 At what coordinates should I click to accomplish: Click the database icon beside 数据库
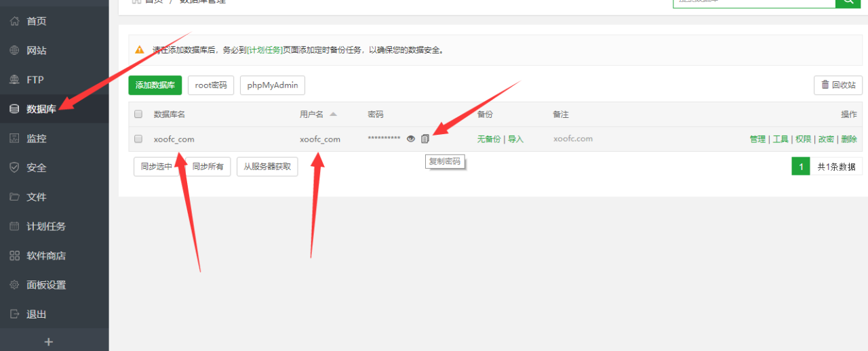point(14,108)
